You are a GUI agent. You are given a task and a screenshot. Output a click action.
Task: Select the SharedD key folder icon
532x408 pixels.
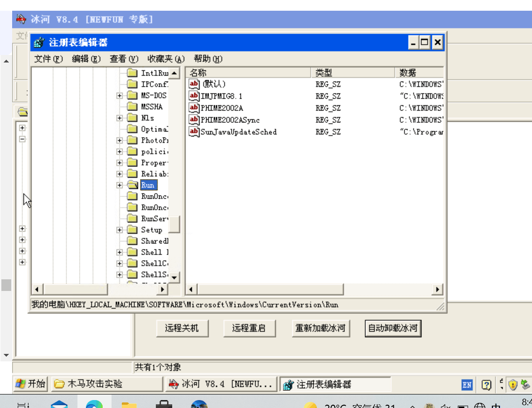pos(132,241)
